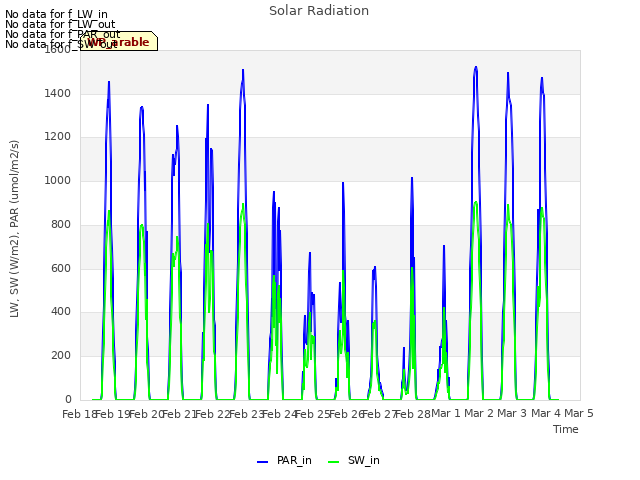Click the 'No data for f_LW_in' message

56,14
